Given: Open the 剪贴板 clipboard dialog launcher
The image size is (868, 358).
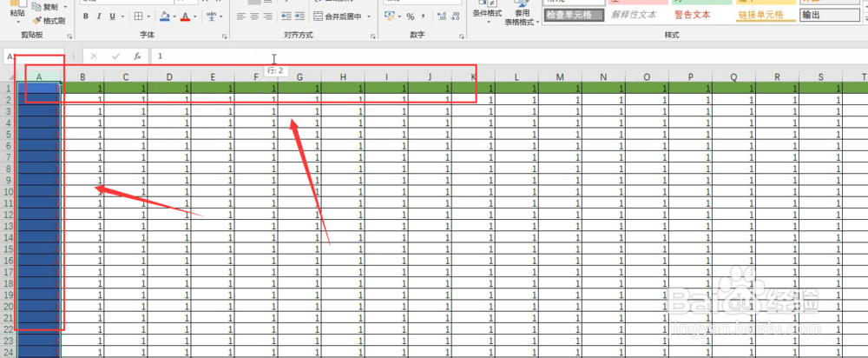Looking at the screenshot, I should tap(69, 36).
